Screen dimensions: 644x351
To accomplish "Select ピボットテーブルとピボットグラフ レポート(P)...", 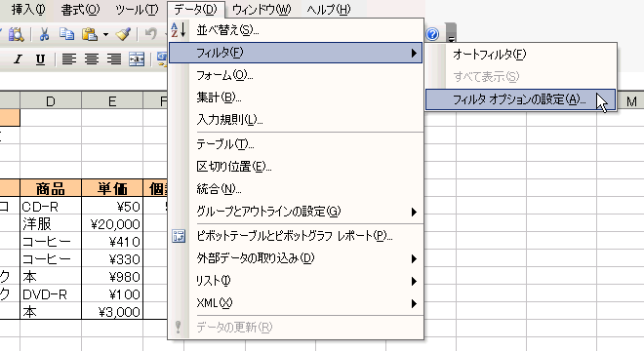I will (x=296, y=236).
